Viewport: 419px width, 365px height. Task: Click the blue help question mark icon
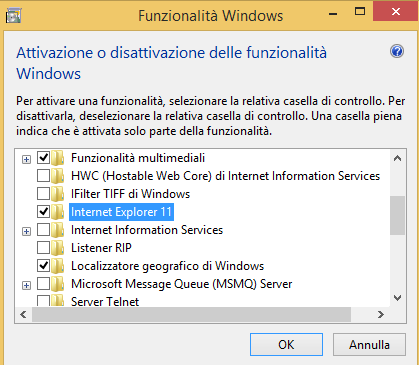tap(397, 51)
